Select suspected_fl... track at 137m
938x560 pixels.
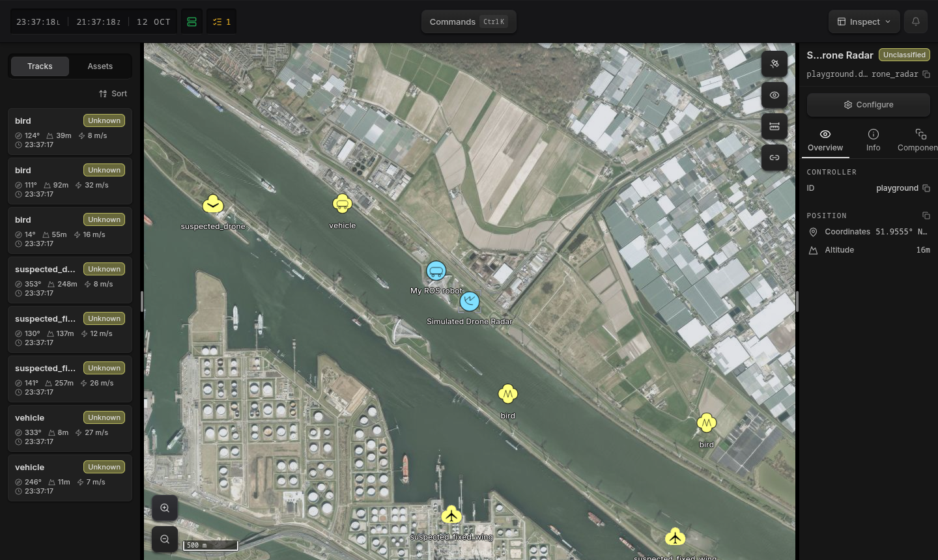70,329
